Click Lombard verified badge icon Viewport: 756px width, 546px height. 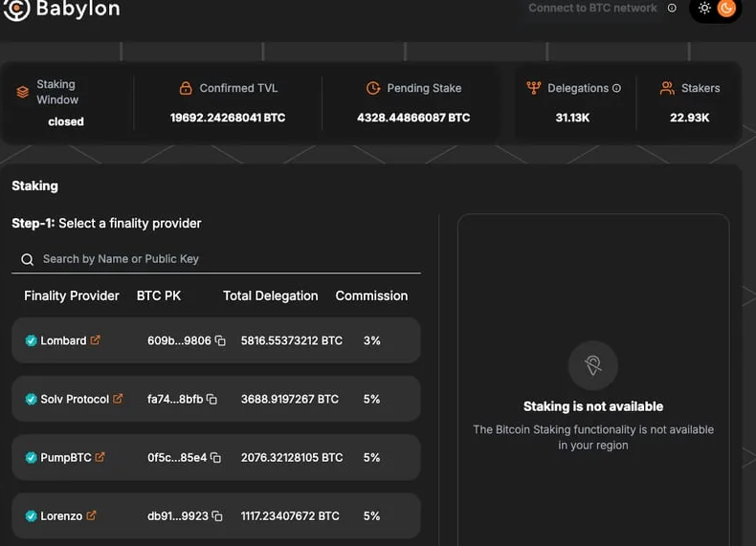coord(31,340)
